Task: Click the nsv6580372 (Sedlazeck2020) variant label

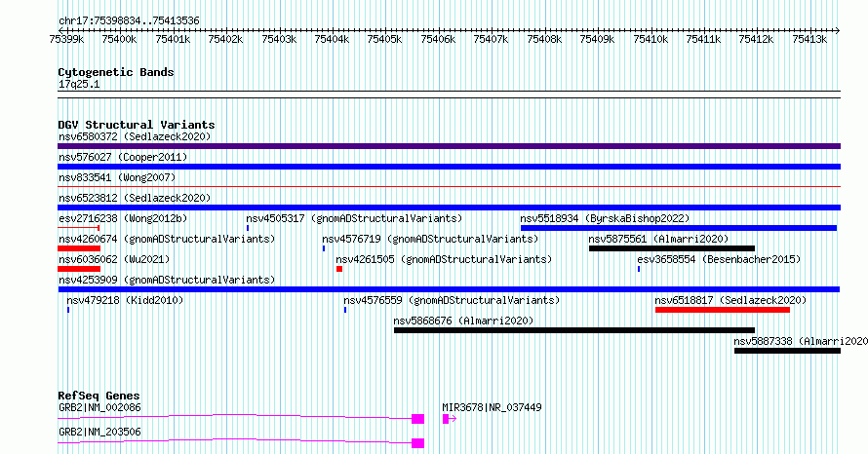Action: (135, 136)
